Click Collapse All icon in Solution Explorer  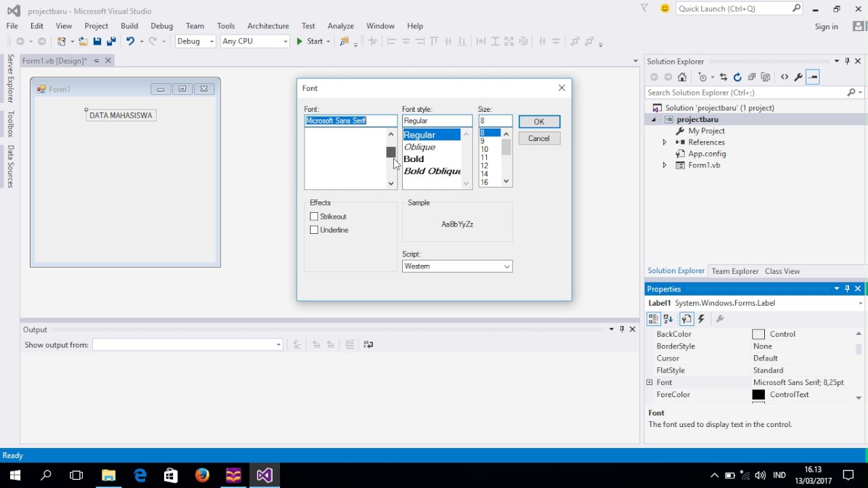pos(752,77)
